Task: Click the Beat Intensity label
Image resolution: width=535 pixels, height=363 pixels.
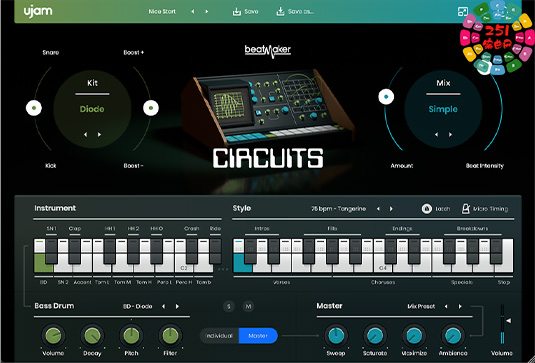Action: 485,166
